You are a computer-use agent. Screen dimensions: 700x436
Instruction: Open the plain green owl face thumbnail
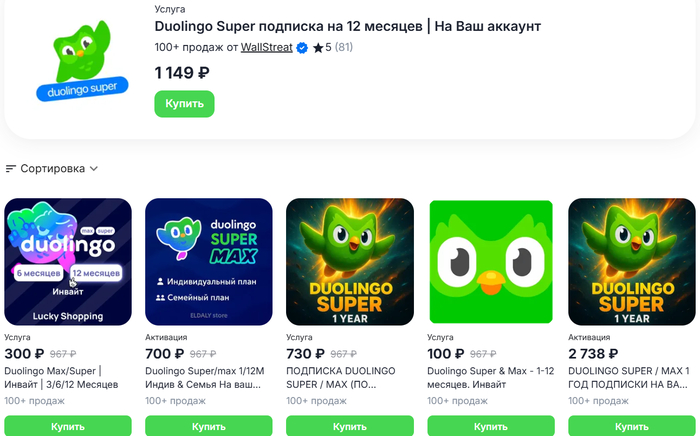coord(490,262)
